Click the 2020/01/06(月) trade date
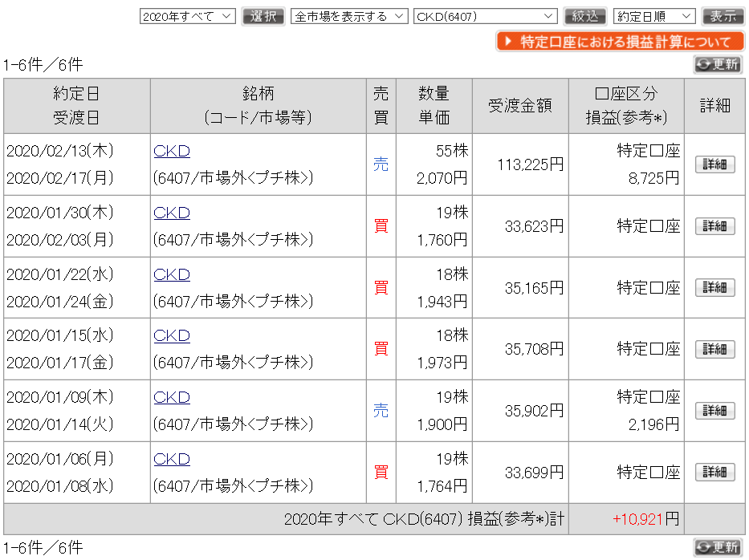The width and height of the screenshot is (749, 560). [60, 459]
